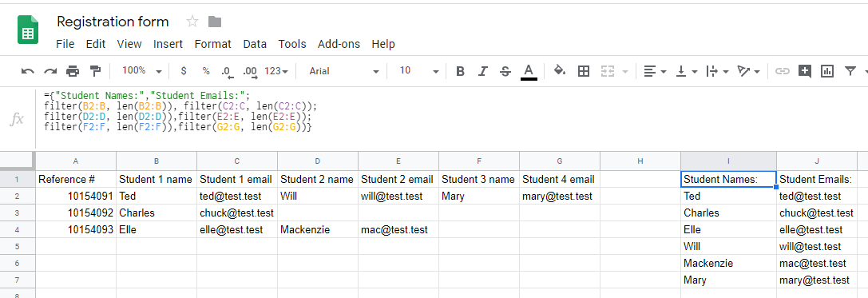Viewport: 868px width, 298px height.
Task: Print the spreadsheet with printer icon
Action: (73, 71)
